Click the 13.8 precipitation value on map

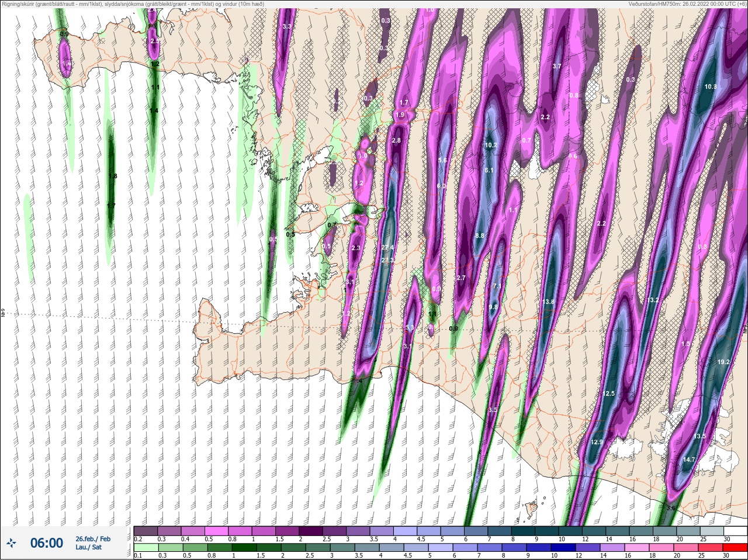(548, 302)
